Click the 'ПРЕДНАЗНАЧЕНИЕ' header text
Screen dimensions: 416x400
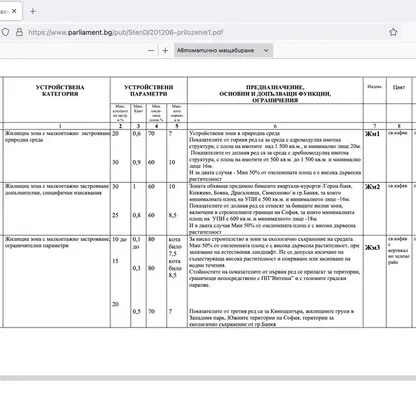pos(275,87)
